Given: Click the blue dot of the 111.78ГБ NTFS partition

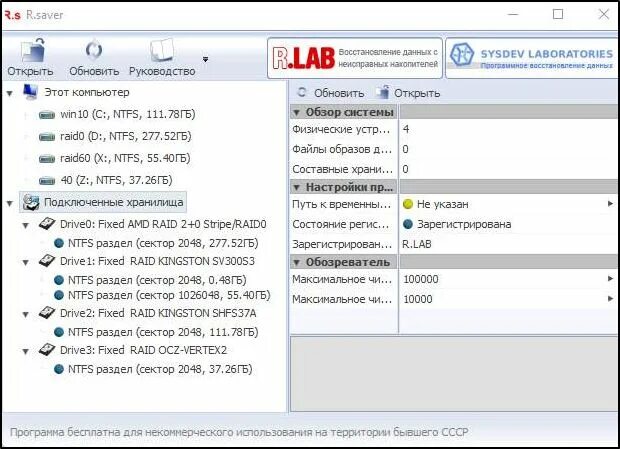Looking at the screenshot, I should tap(59, 332).
